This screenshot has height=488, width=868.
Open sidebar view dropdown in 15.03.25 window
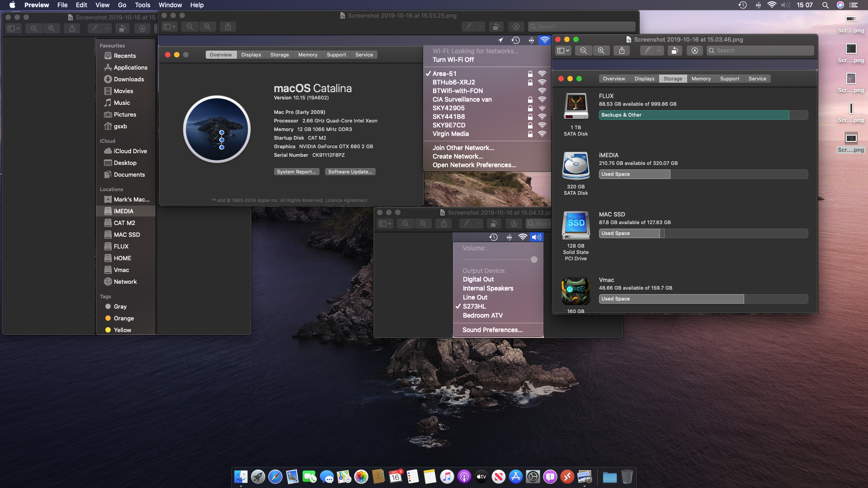170,27
